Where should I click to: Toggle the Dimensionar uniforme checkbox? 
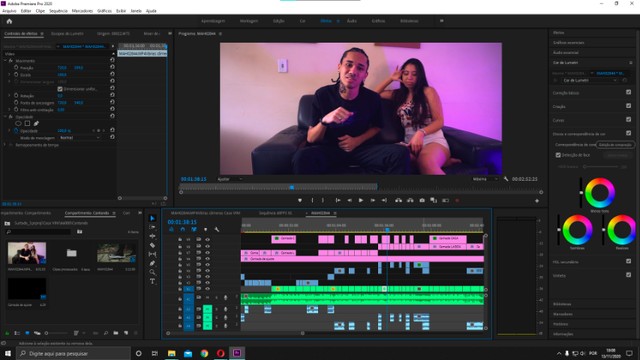point(60,89)
